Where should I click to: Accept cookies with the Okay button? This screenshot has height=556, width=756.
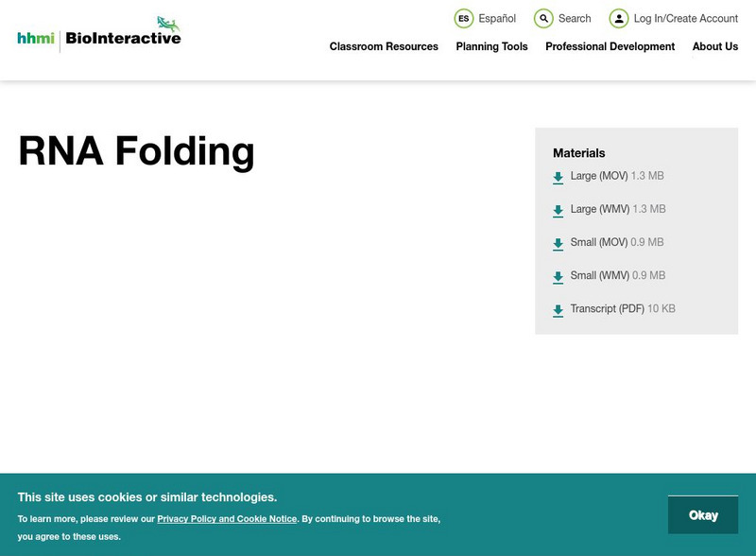click(x=704, y=514)
